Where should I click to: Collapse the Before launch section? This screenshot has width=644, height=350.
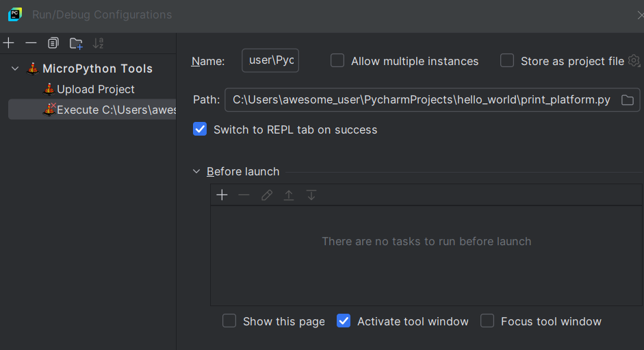[x=196, y=171]
